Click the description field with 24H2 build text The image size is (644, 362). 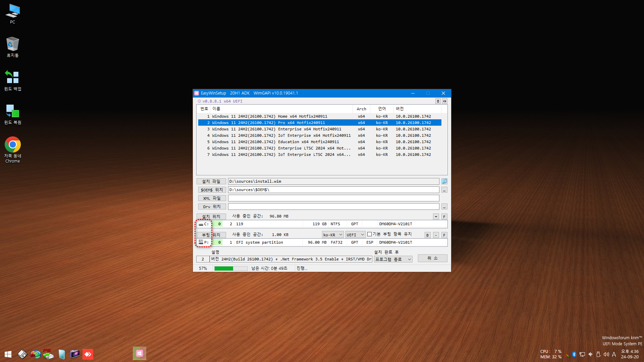click(x=291, y=259)
